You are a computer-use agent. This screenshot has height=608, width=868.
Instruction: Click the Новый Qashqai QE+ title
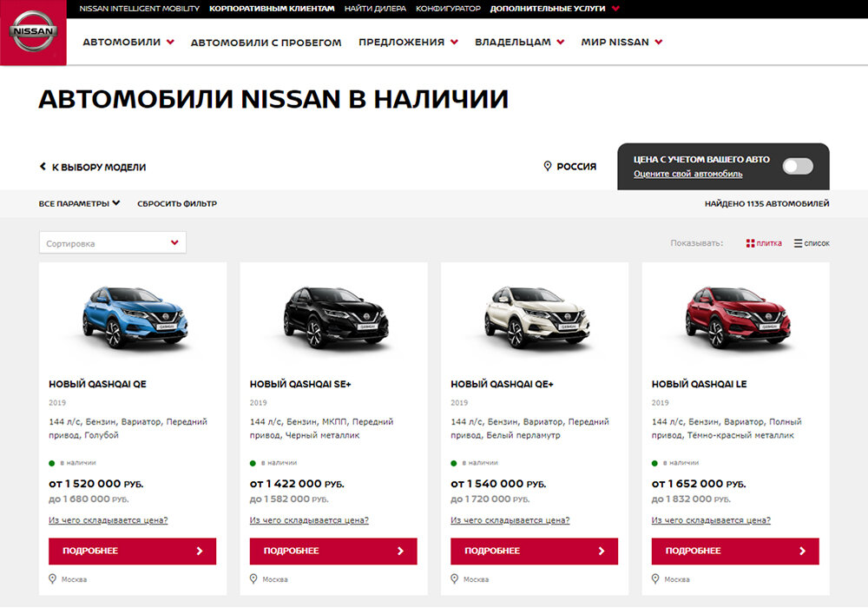(x=502, y=384)
